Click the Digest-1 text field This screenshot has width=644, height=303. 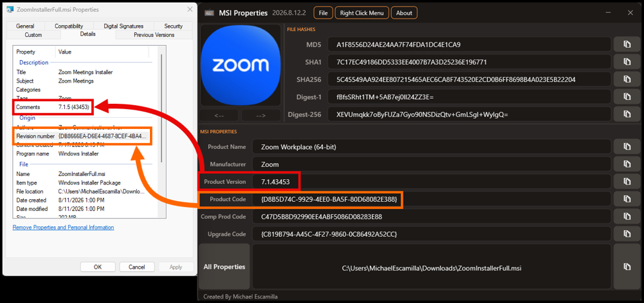(x=469, y=97)
